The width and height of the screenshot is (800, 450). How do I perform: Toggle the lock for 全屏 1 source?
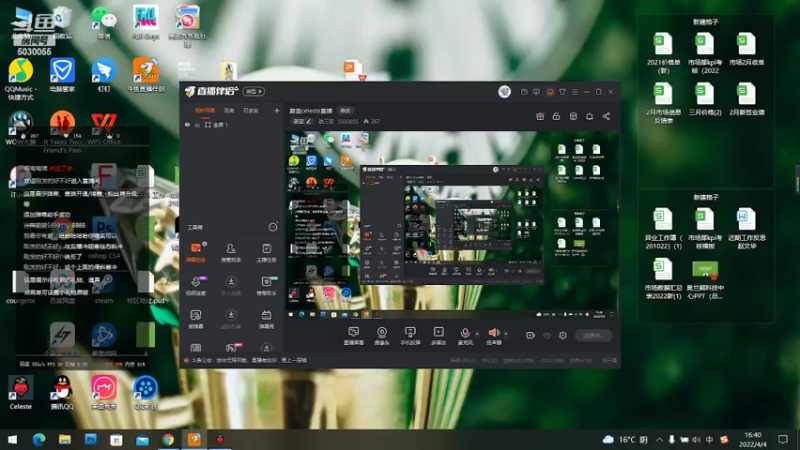click(x=197, y=124)
